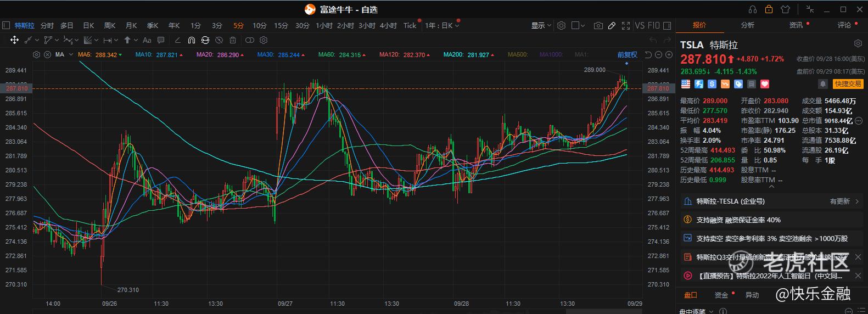
Task: Click the blue lightning Lv2 quote icon
Action: tap(699, 84)
